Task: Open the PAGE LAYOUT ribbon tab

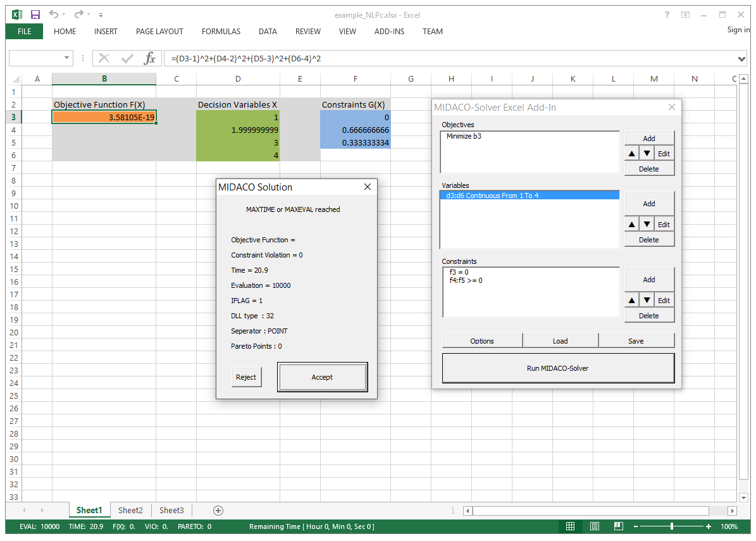Action: [159, 32]
